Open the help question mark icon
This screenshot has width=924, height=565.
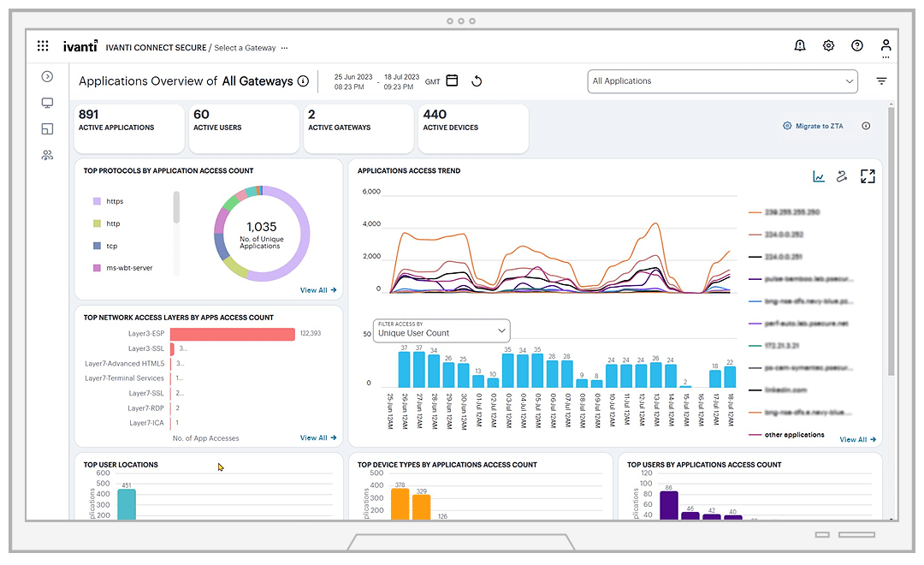pos(857,46)
